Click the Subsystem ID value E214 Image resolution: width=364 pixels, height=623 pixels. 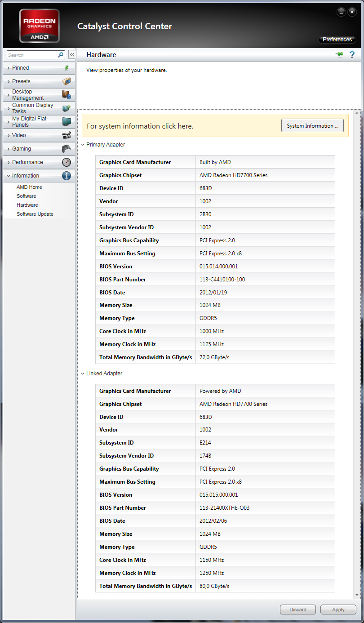[x=206, y=443]
